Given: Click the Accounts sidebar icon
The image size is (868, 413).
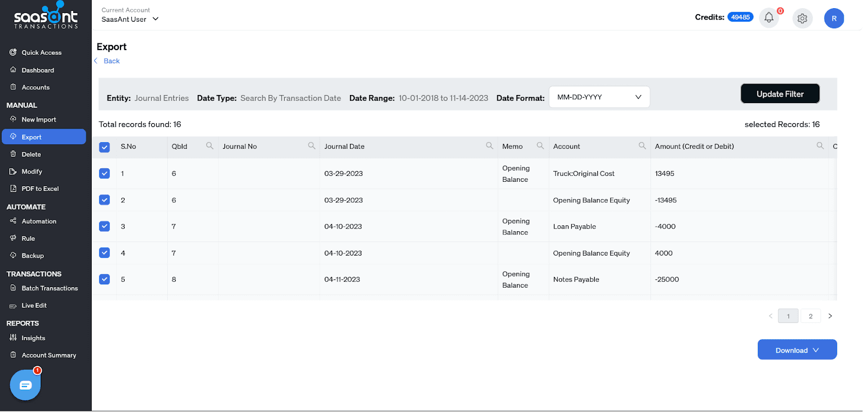Looking at the screenshot, I should (13, 87).
